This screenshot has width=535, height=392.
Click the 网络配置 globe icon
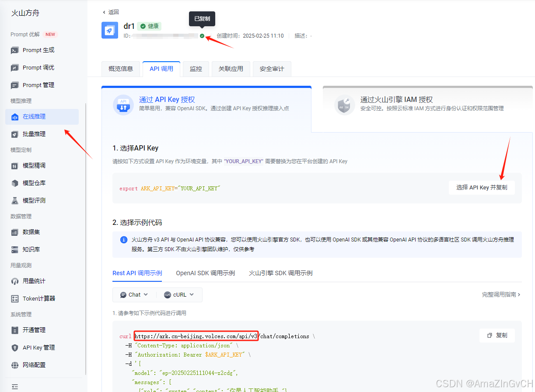(15, 365)
